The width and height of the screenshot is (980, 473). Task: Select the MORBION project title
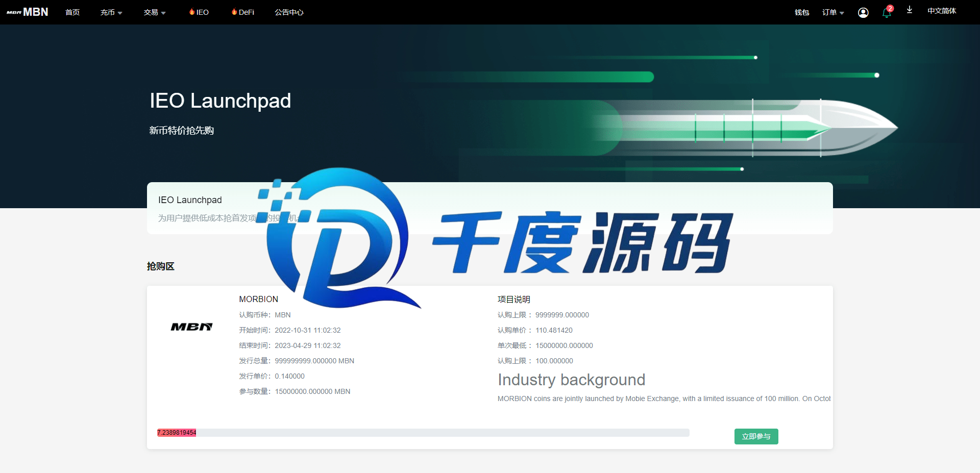258,299
